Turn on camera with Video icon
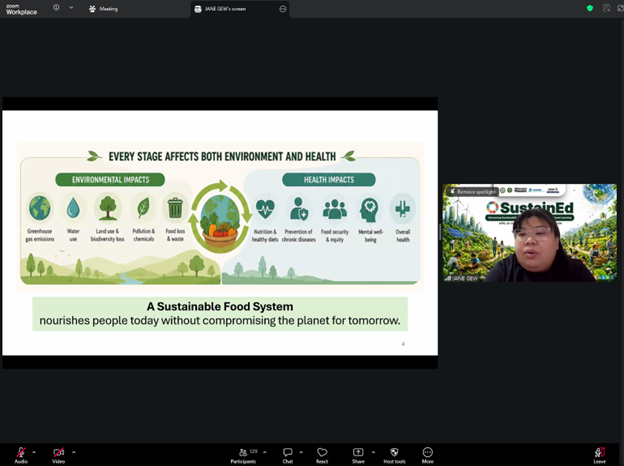The width and height of the screenshot is (624, 466). pyautogui.click(x=58, y=452)
